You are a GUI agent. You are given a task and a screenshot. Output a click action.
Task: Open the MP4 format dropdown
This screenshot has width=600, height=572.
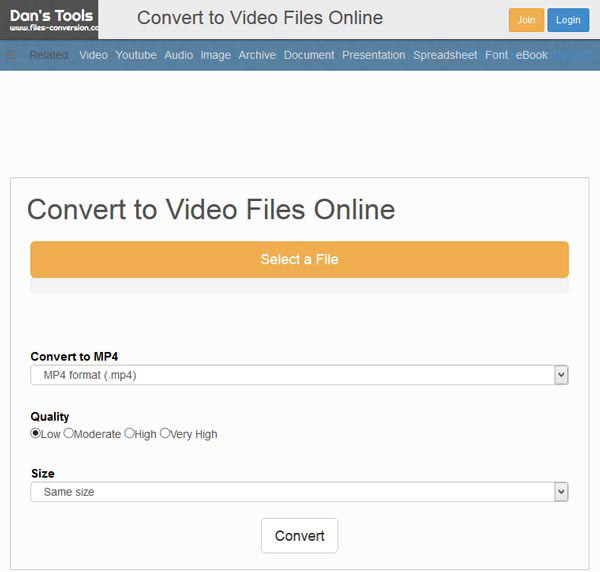click(299, 375)
